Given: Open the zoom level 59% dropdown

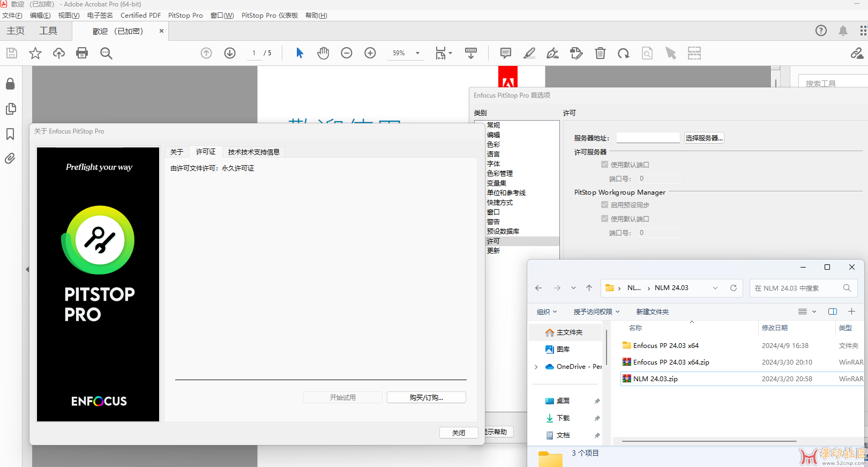Looking at the screenshot, I should (x=417, y=53).
